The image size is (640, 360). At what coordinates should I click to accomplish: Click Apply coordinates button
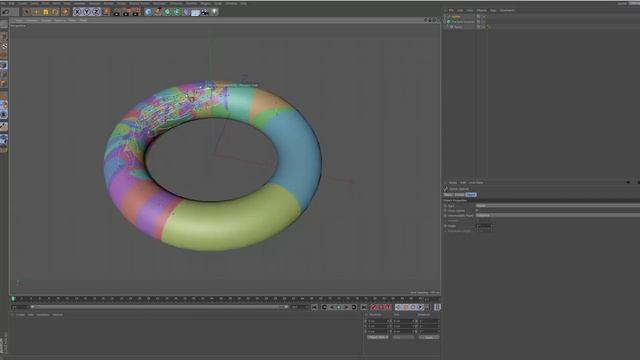click(x=429, y=337)
